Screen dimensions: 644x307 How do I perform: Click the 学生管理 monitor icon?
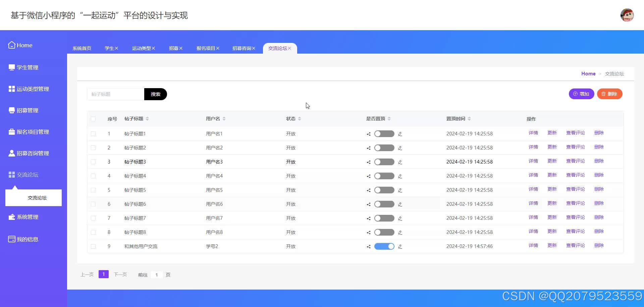(12, 67)
